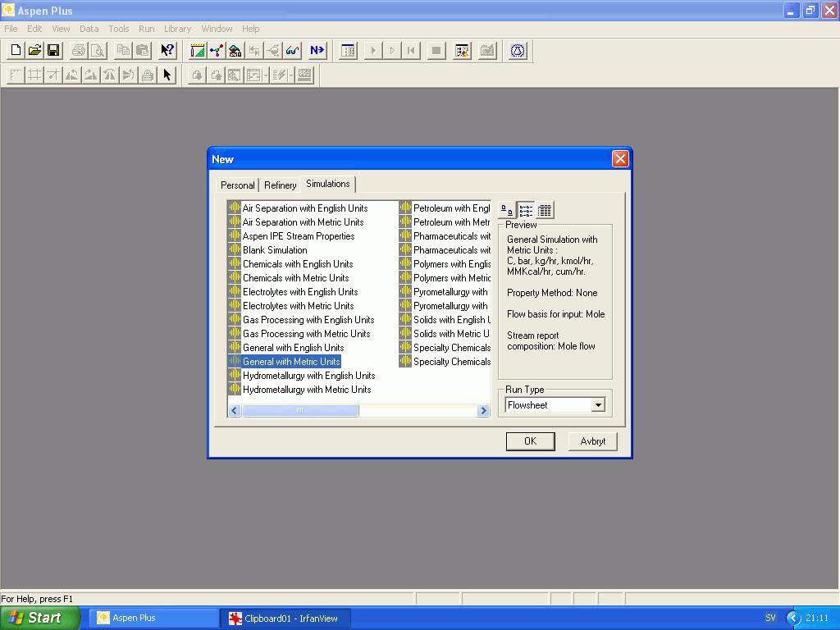The width and height of the screenshot is (840, 630).
Task: Select Hydrometallurgy with English Units
Action: [302, 375]
